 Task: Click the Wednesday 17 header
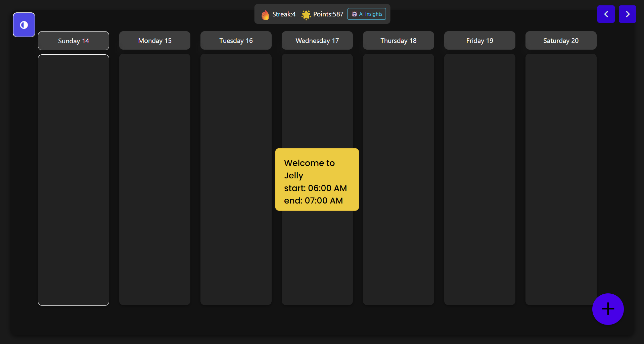(x=317, y=41)
